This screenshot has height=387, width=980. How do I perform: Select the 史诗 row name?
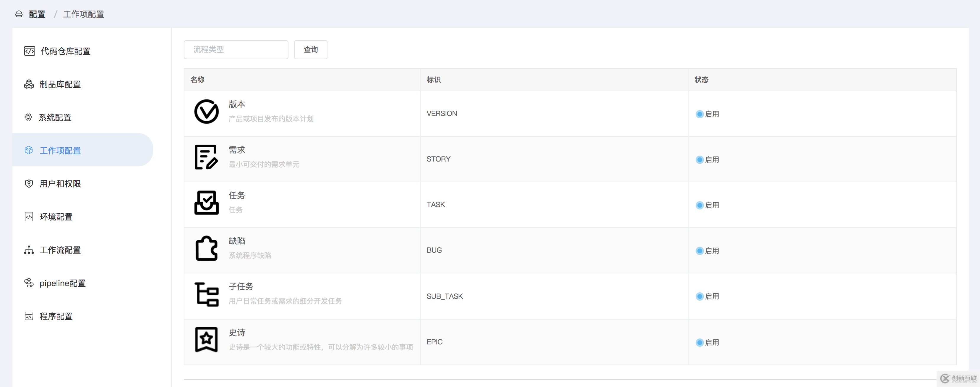pos(237,333)
